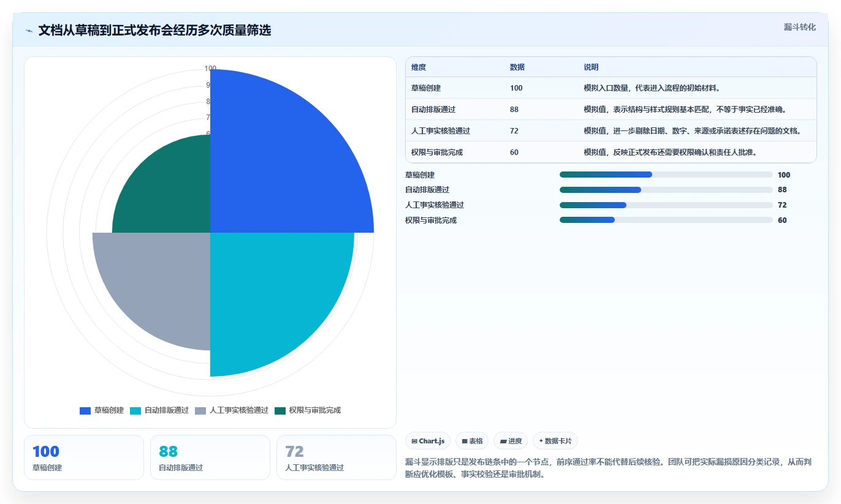841x504 pixels.
Task: Click table value 72 for 人工事实核验通过
Action: [x=514, y=131]
